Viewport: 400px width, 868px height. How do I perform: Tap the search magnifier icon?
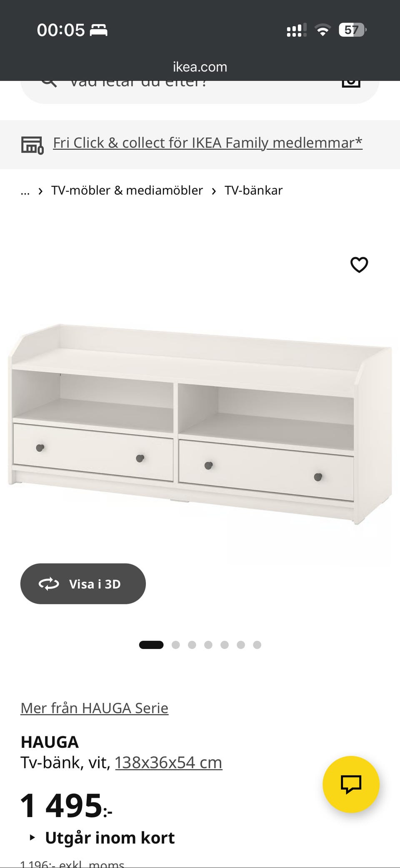coord(49,83)
